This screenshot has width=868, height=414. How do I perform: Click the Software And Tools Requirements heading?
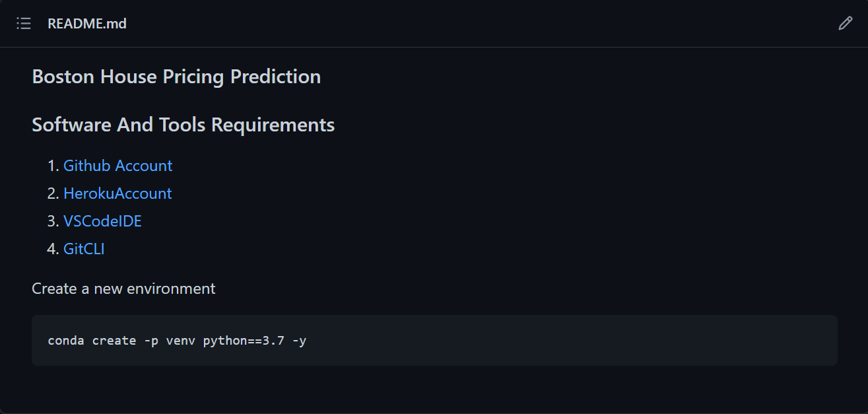pos(184,125)
